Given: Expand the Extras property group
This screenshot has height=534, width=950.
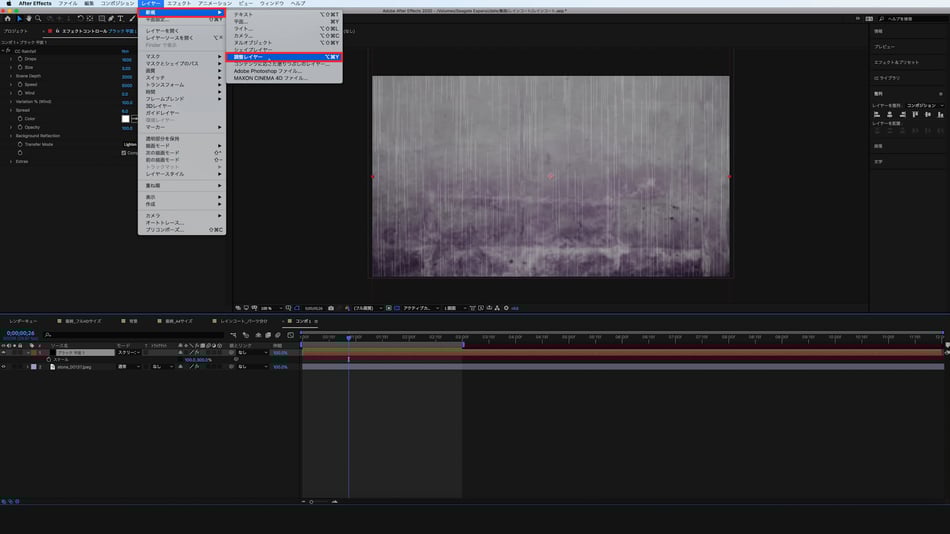Looking at the screenshot, I should (11, 161).
